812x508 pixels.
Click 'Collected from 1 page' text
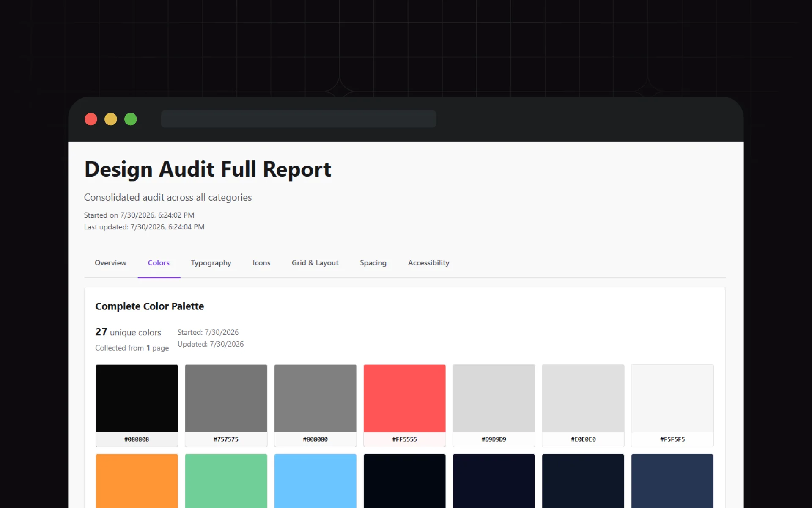[132, 348]
